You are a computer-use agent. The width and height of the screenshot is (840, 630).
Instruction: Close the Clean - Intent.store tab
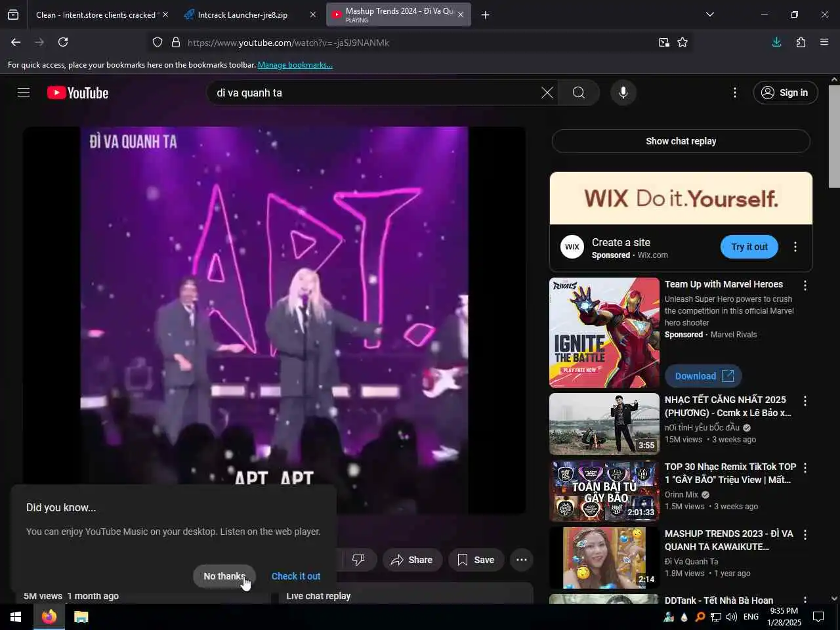click(165, 14)
